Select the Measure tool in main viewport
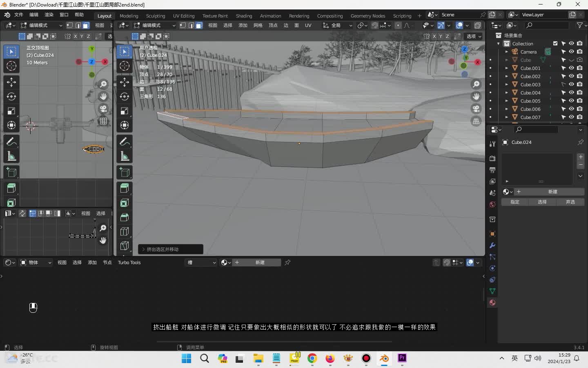 pyautogui.click(x=125, y=156)
